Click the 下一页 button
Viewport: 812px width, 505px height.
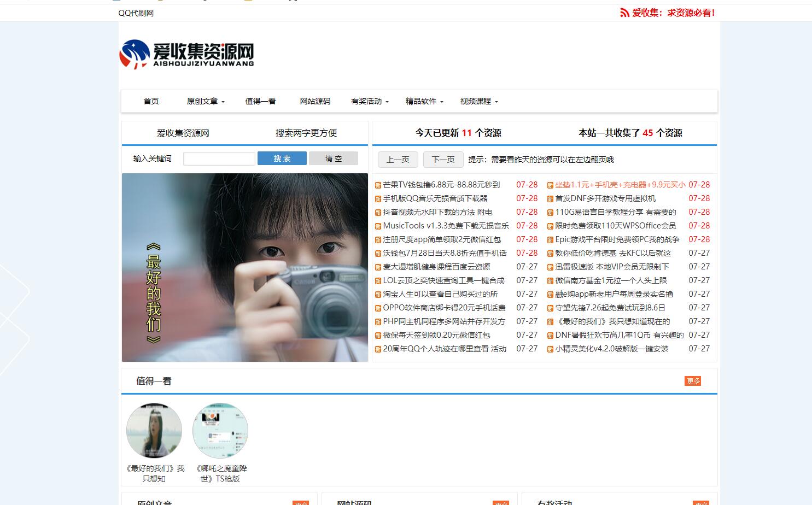443,160
